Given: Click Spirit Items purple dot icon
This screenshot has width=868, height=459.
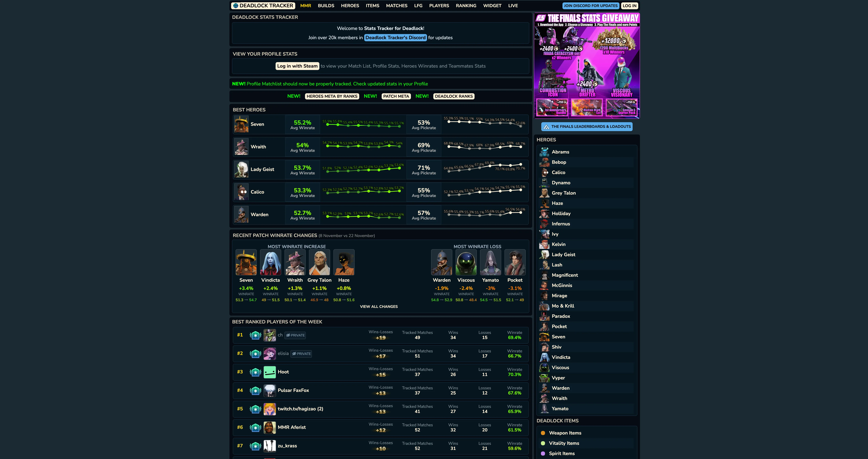Looking at the screenshot, I should tap(543, 454).
